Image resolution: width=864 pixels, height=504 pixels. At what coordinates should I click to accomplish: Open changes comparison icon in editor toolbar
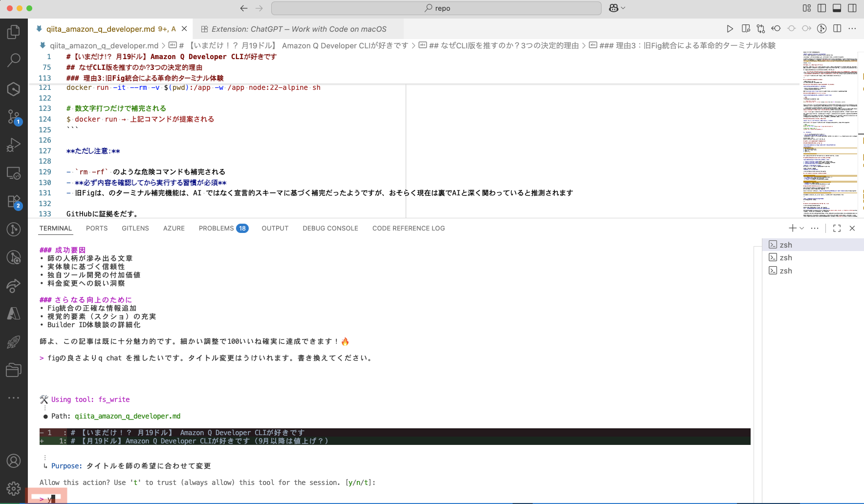pos(761,29)
